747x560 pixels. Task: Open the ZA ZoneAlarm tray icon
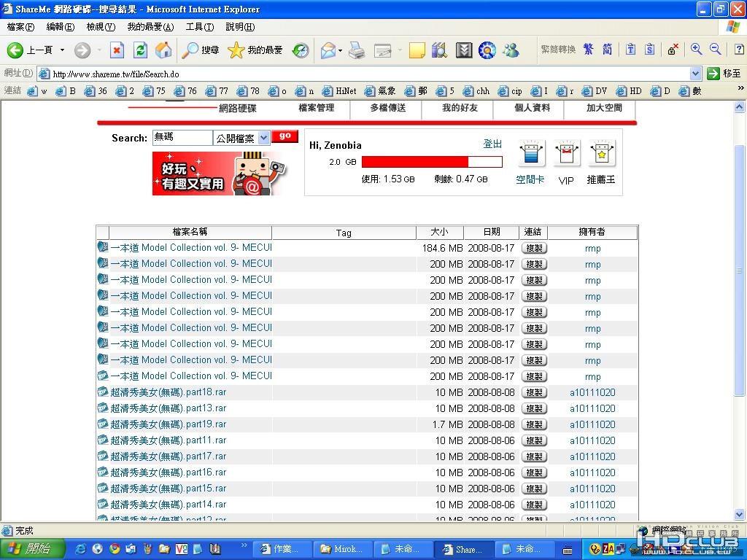608,549
